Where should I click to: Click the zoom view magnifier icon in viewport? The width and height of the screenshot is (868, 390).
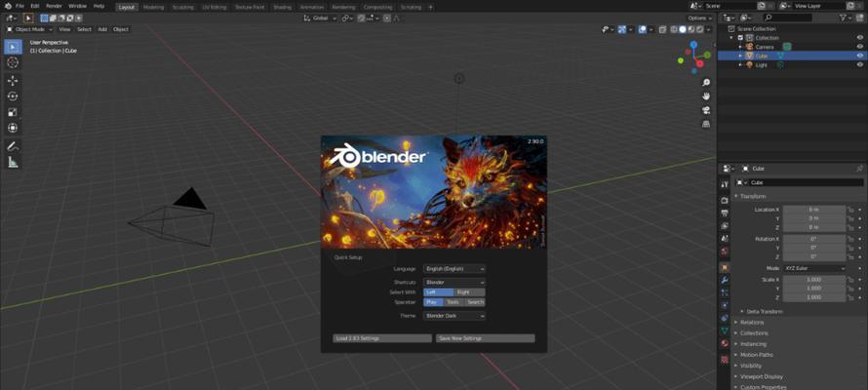pos(706,83)
